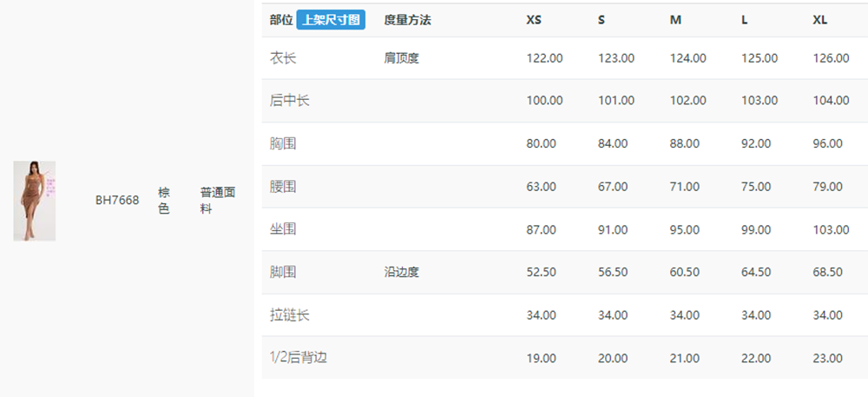Select the XS column header

click(534, 21)
